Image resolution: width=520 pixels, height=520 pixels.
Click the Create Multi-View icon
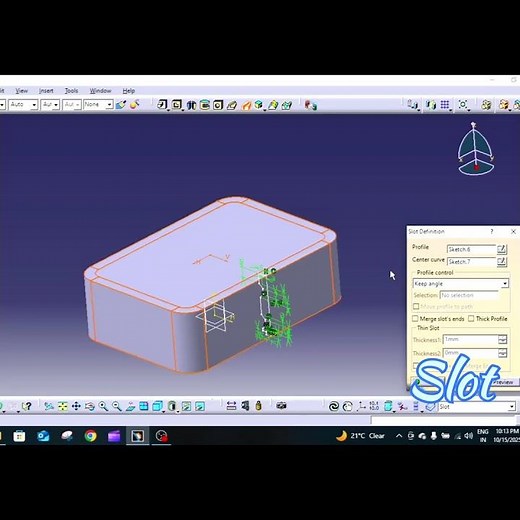(x=144, y=406)
